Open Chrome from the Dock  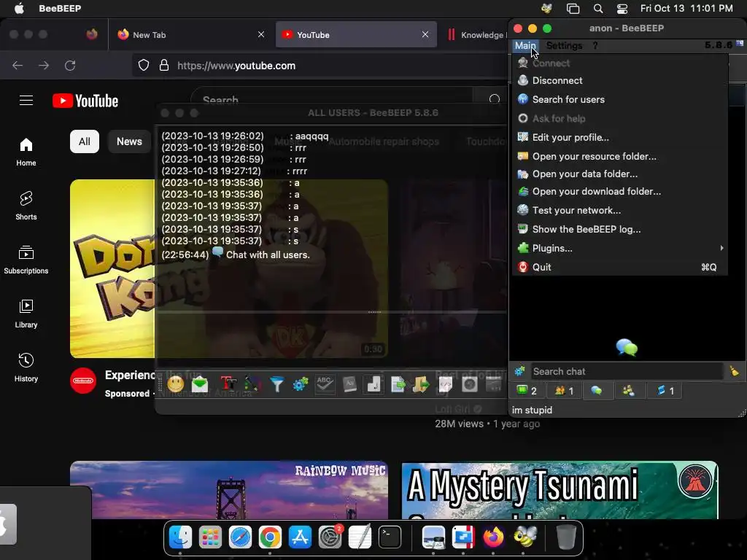(x=270, y=537)
